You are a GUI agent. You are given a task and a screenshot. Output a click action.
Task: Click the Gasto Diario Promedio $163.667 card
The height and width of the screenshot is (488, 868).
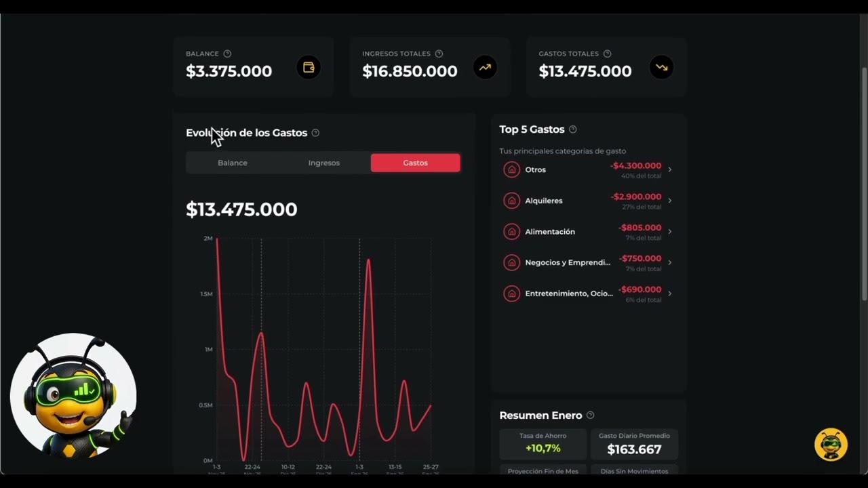[x=634, y=444]
